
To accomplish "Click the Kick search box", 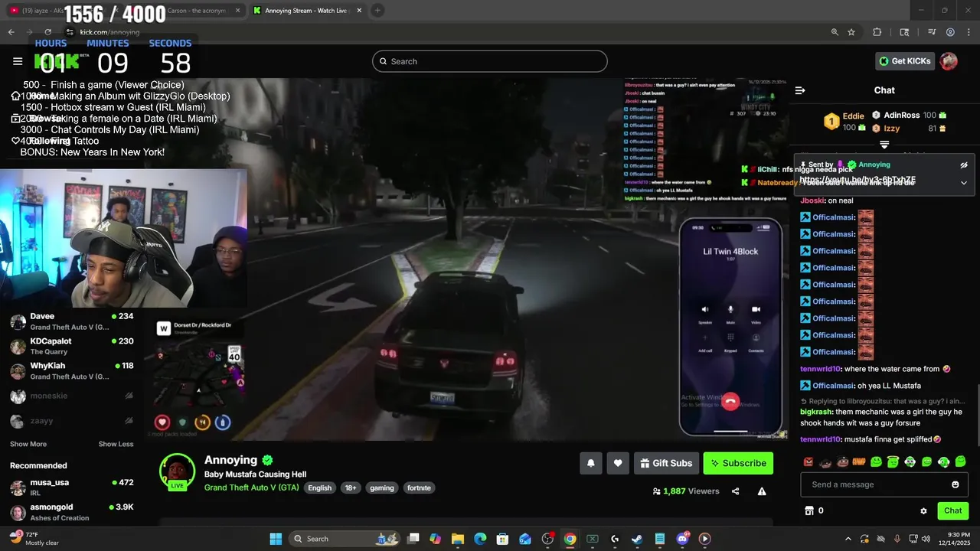I will pos(490,61).
